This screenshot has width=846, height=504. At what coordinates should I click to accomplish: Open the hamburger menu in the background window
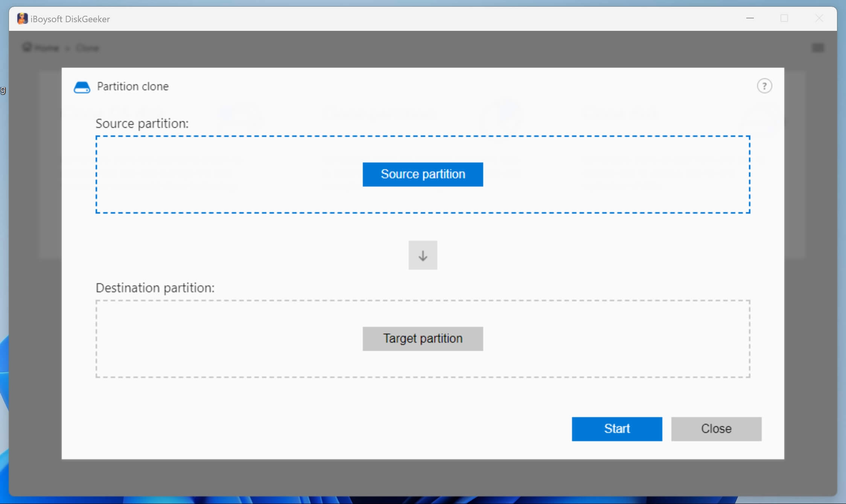pyautogui.click(x=818, y=48)
